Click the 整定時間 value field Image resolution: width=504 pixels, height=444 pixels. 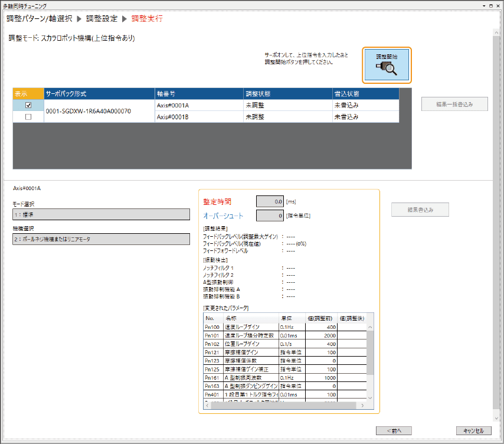[x=270, y=202]
